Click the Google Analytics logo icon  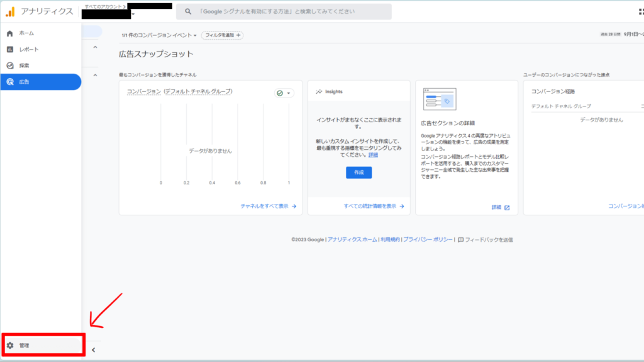click(10, 12)
